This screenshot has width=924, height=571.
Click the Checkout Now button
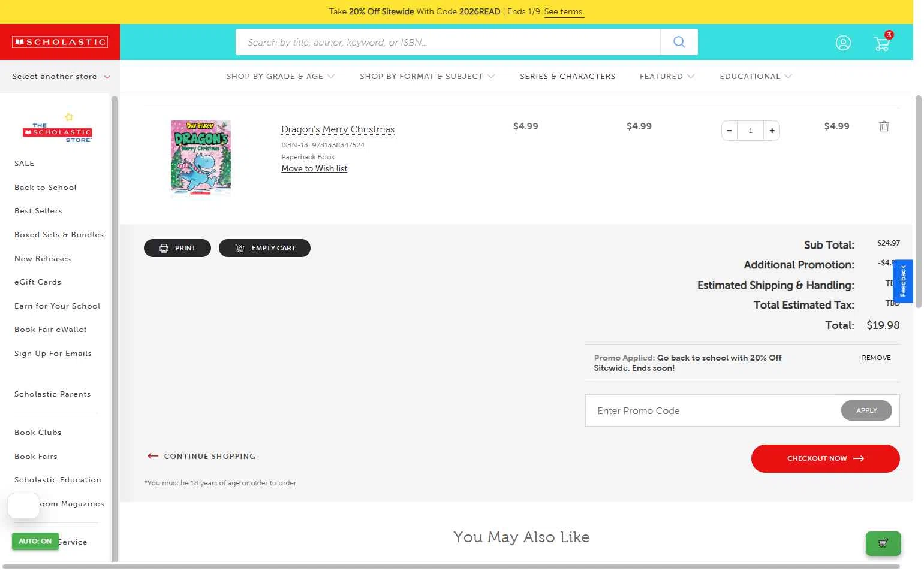tap(825, 458)
